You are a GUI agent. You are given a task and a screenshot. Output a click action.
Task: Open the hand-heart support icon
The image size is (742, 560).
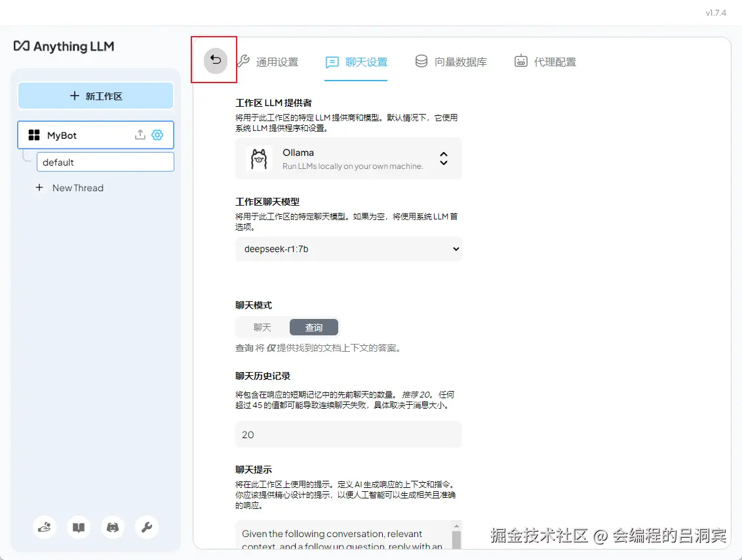click(45, 527)
